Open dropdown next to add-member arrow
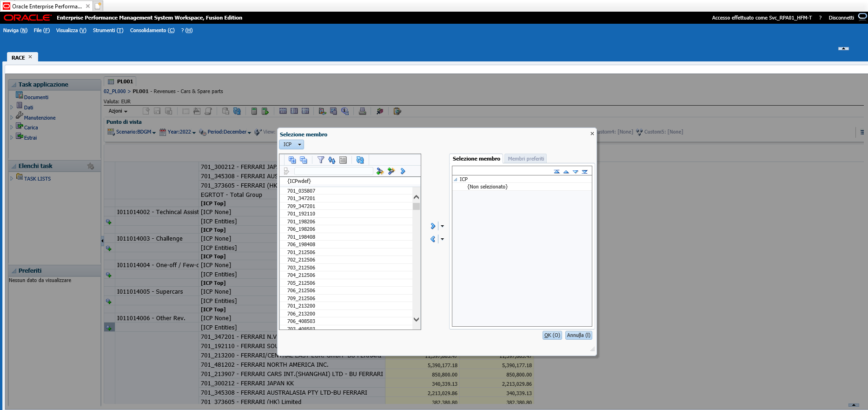The image size is (868, 410). [x=442, y=226]
